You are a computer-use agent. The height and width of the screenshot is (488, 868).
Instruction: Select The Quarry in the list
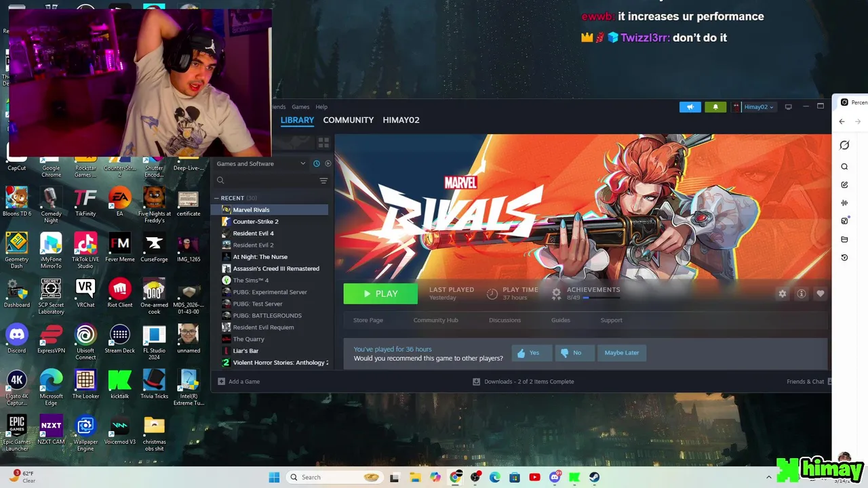271,339
